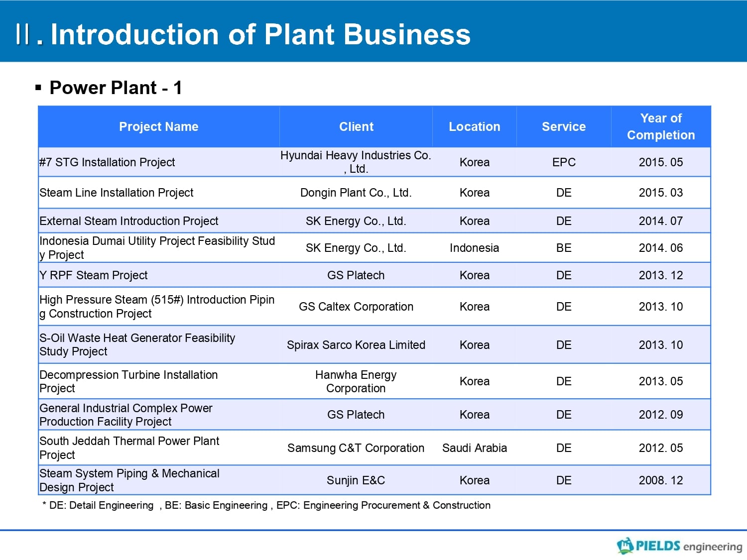
Task: Click the 'Client' column header
Action: 356,126
